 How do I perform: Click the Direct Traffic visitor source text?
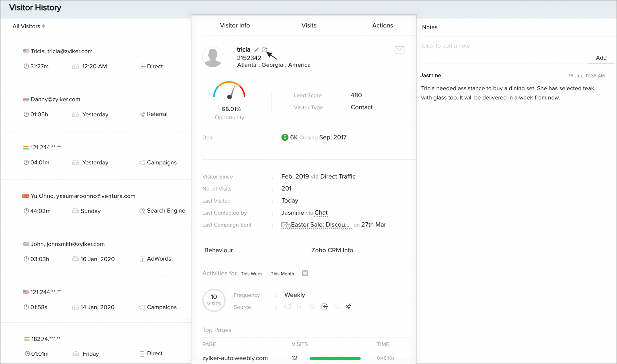coord(338,176)
